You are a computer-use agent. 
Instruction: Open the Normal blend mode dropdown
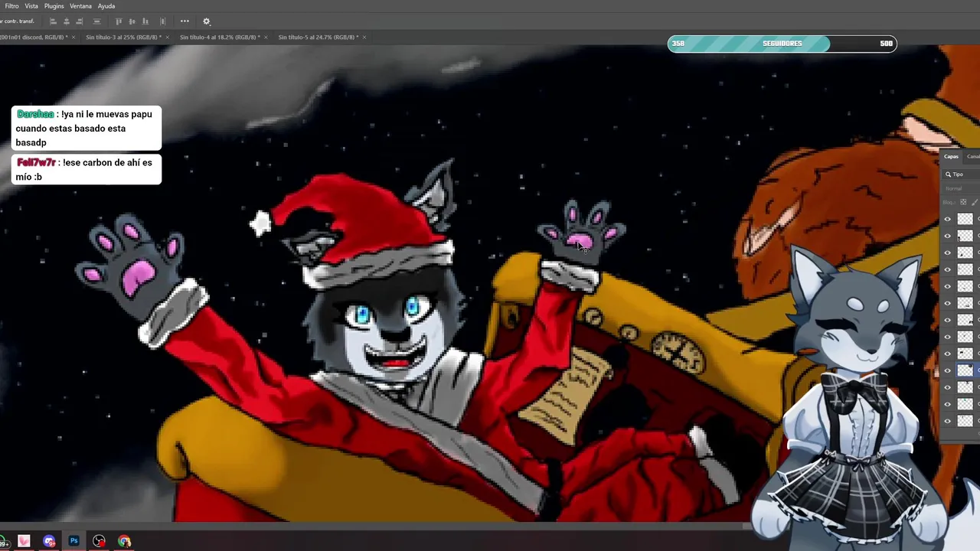pos(961,188)
